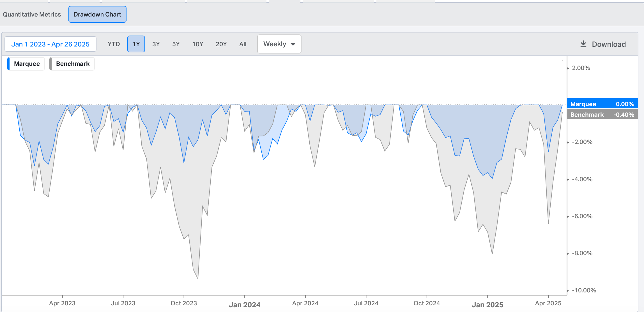The image size is (644, 312).
Task: Click the blue Marquee color swatch
Action: [x=8, y=64]
